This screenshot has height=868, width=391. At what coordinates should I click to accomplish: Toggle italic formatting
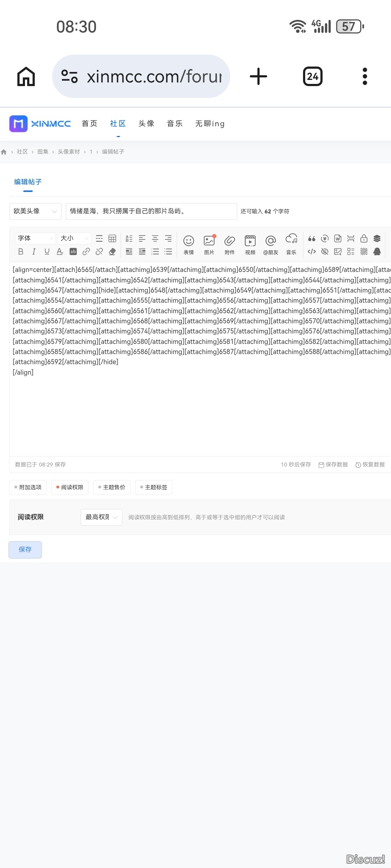click(x=34, y=251)
